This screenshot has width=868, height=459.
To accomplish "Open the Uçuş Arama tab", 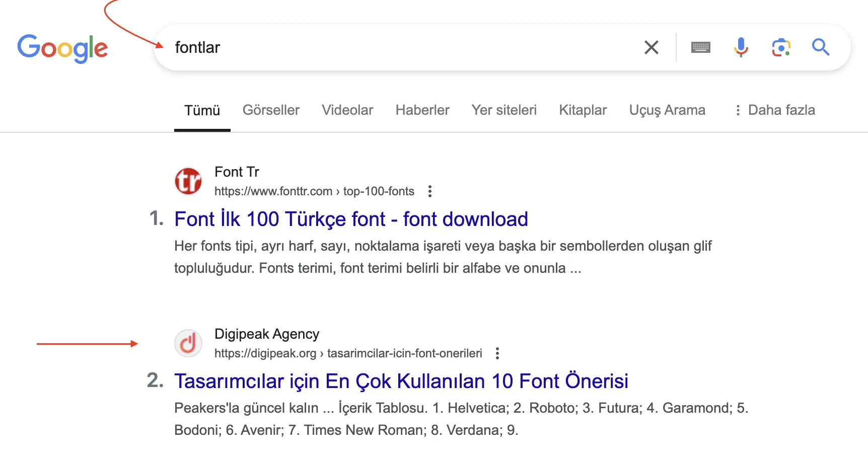I will tap(667, 110).
